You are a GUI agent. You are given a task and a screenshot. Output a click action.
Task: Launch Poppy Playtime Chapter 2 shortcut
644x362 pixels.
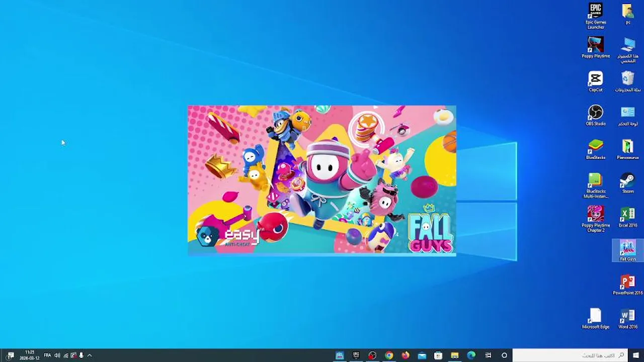[596, 219]
